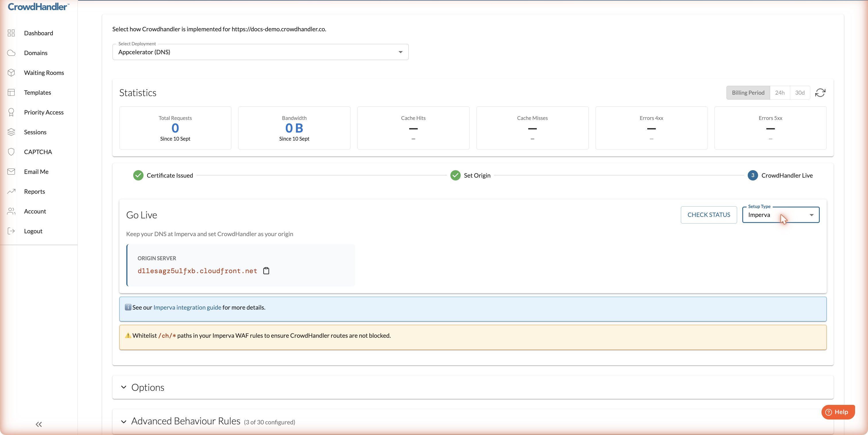Click the Go Live heading

(142, 215)
